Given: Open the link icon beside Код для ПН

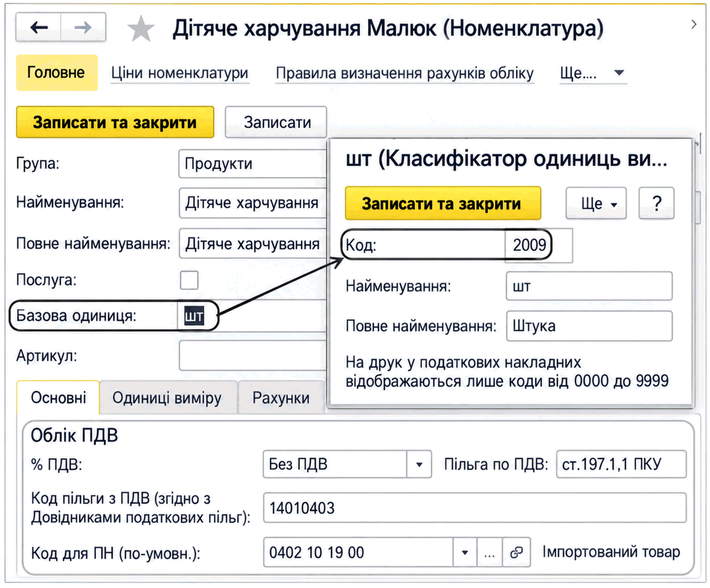Looking at the screenshot, I should point(516,552).
